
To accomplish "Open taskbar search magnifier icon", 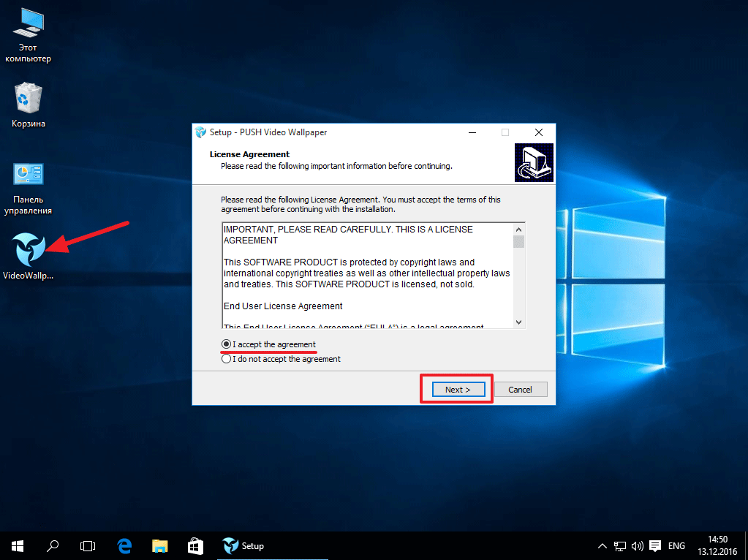I will [53, 545].
